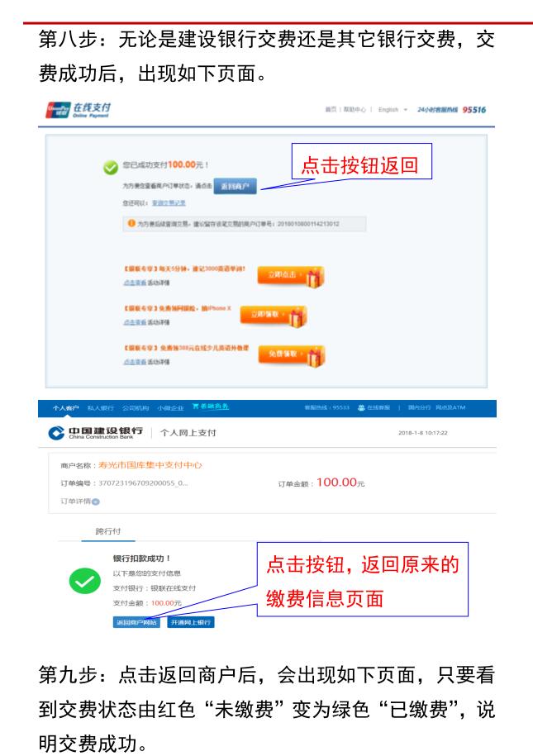The width and height of the screenshot is (533, 756).
Task: Open the 私人银行 menu item
Action: [x=100, y=408]
